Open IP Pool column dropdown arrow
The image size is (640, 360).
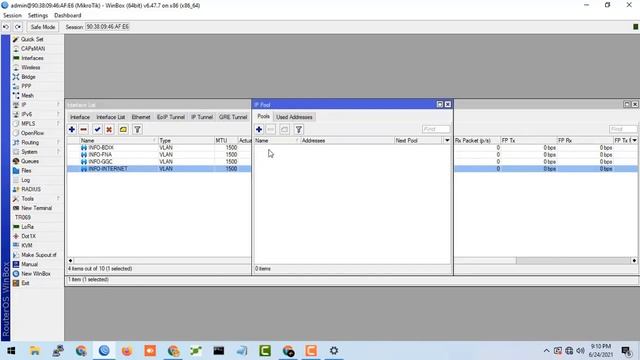point(447,140)
